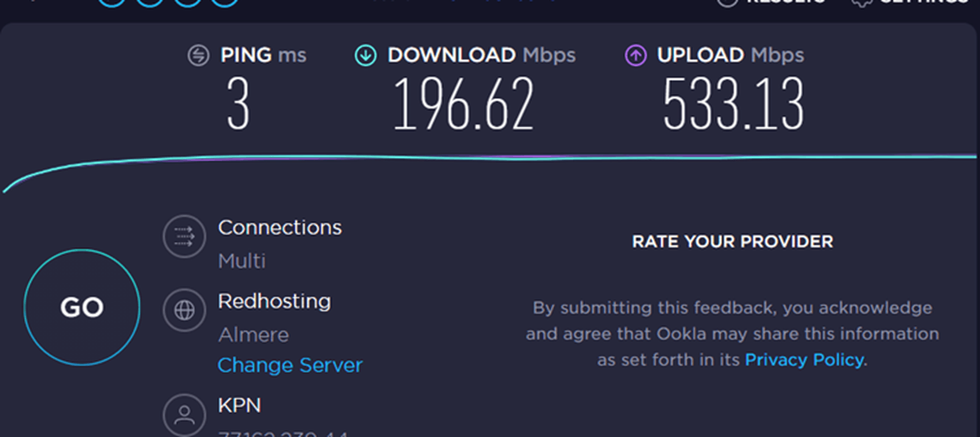
Task: Click the purple upload arrow icon
Action: coord(636,55)
